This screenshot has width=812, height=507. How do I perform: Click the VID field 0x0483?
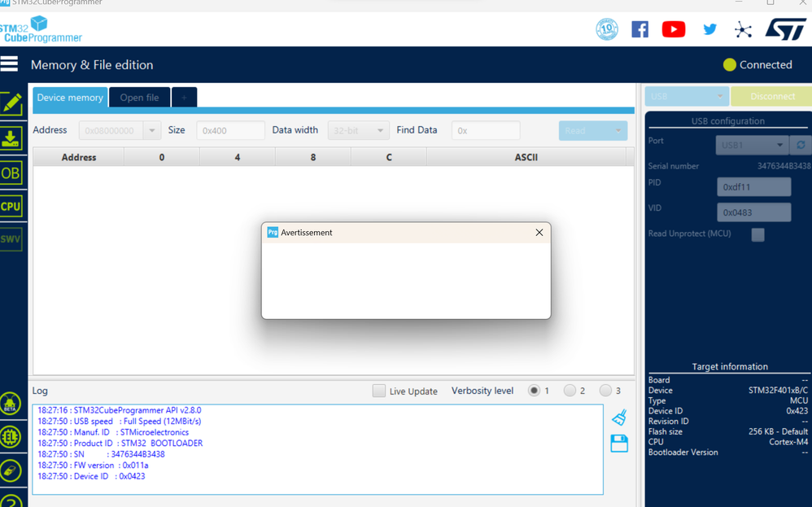pos(754,212)
